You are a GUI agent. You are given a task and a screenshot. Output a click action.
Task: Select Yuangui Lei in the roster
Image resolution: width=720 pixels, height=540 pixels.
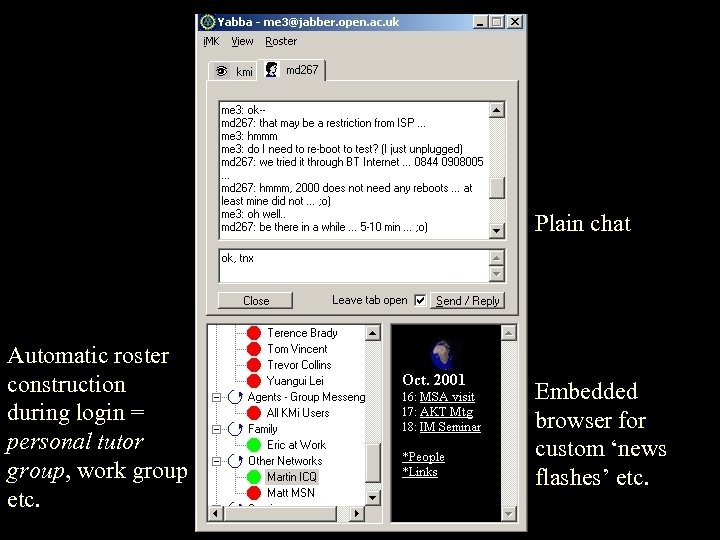click(295, 381)
